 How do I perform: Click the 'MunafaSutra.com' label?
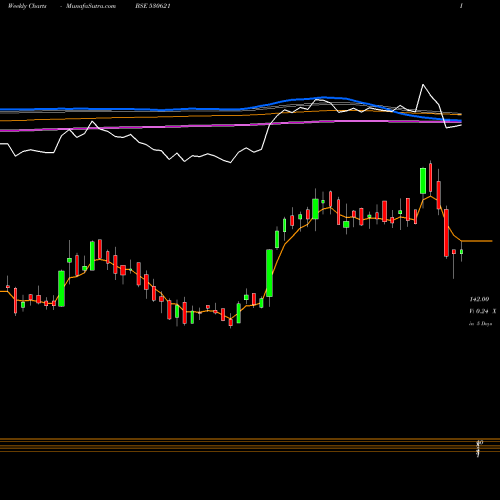[x=91, y=6]
